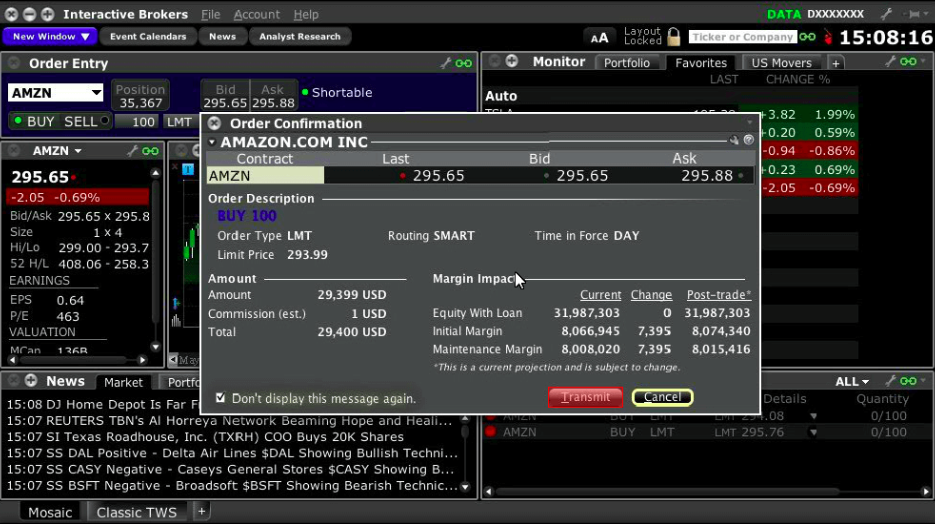Collapse the AMAZON.COM INC section
935x524 pixels.
pos(212,142)
